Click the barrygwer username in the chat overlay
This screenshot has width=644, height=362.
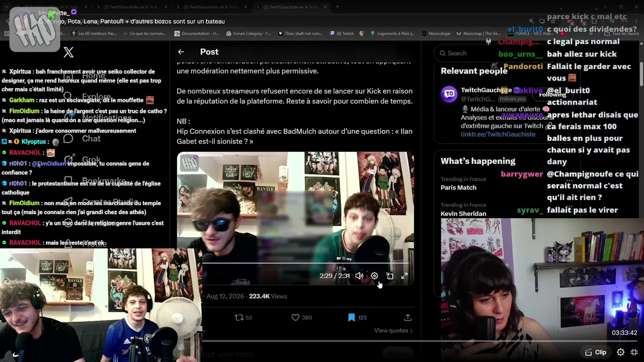point(522,174)
